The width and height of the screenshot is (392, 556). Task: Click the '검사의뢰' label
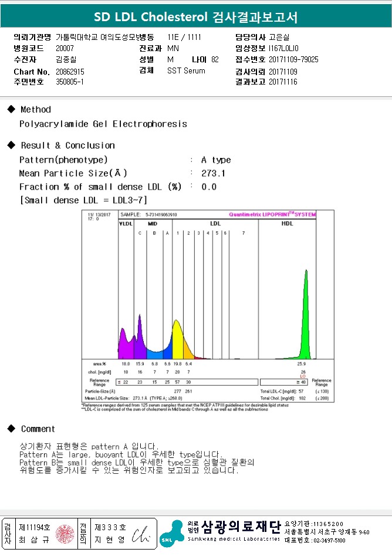(x=250, y=72)
